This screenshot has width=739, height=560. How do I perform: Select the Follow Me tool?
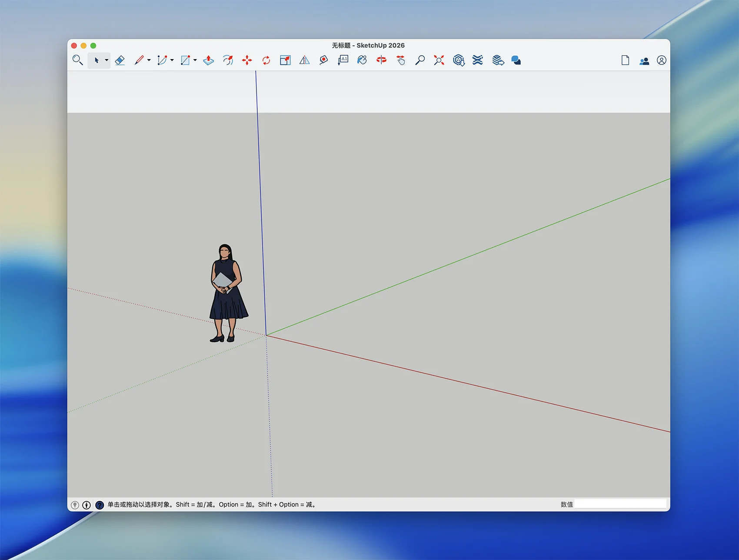point(228,60)
